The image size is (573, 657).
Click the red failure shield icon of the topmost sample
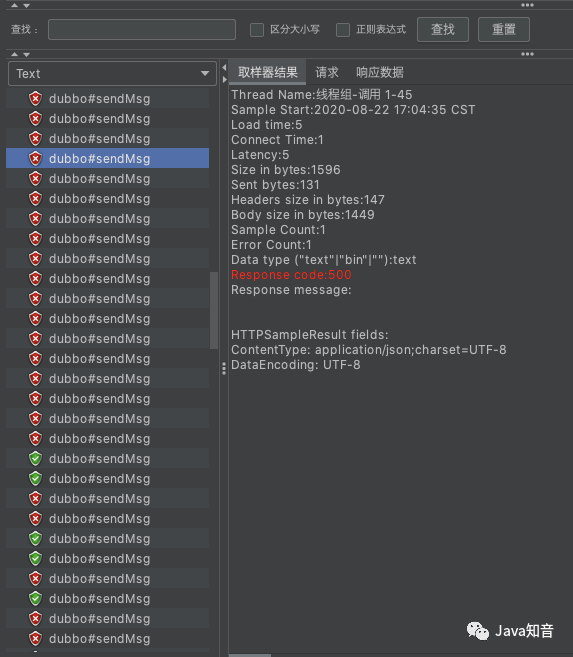tap(36, 98)
